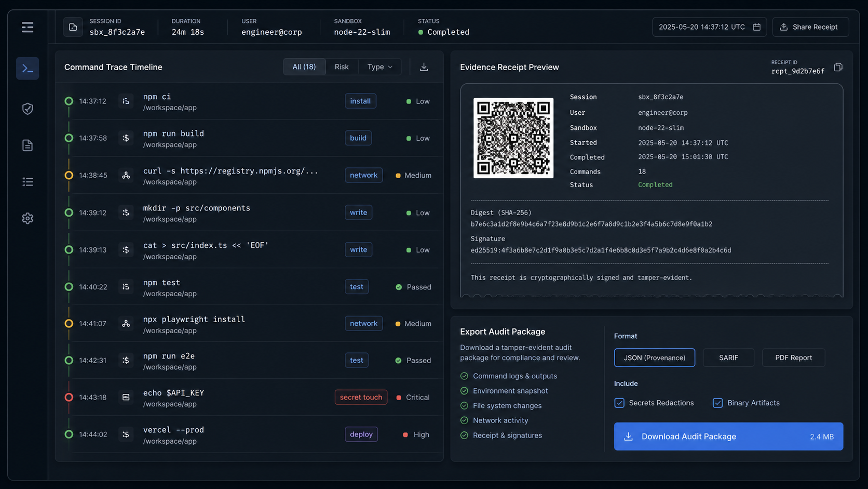Viewport: 868px width, 489px height.
Task: Select the 14:37:12 timeline marker circle
Action: 69,101
